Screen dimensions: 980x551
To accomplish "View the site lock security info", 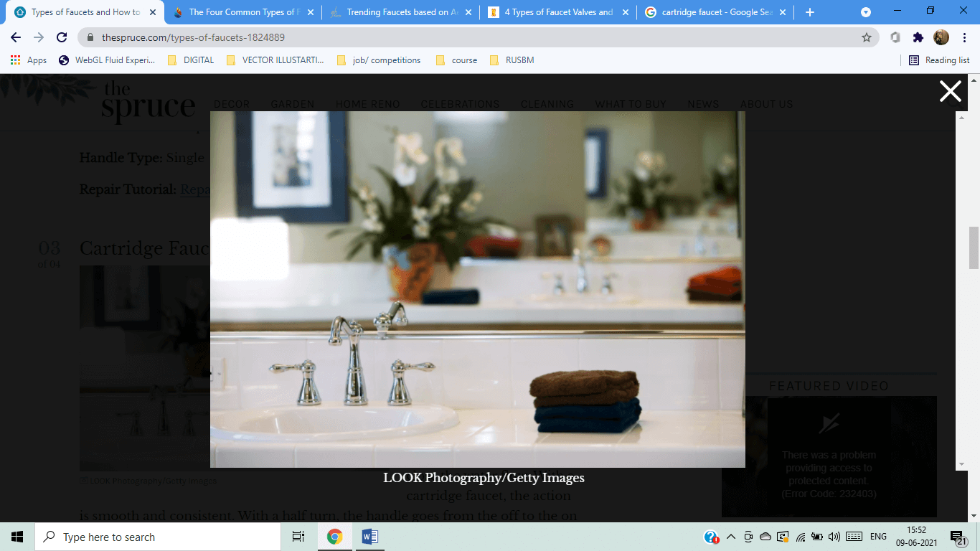I will click(90, 37).
